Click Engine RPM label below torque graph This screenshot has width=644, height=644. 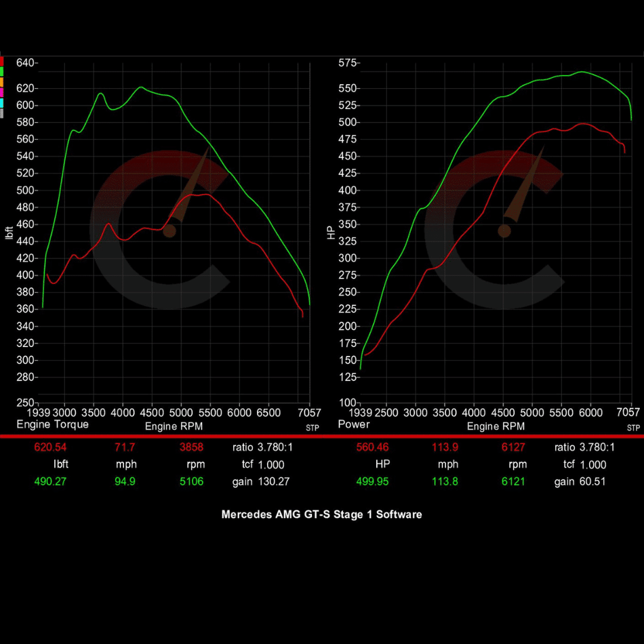174,426
